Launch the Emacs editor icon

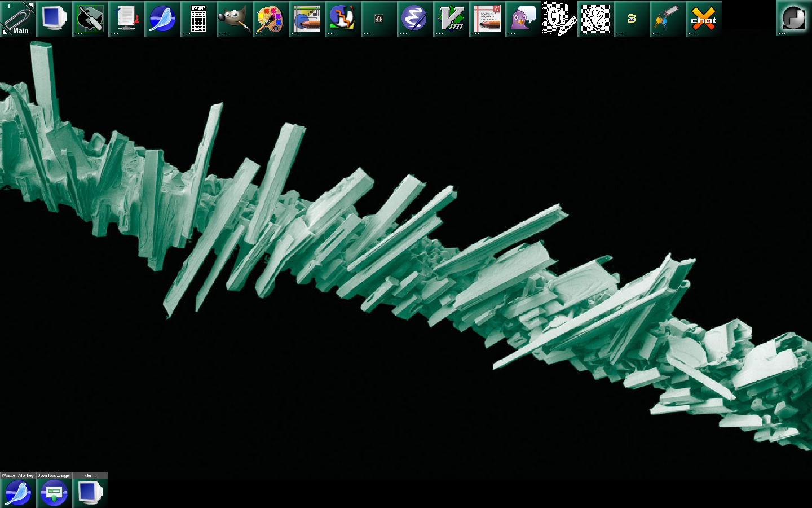414,19
